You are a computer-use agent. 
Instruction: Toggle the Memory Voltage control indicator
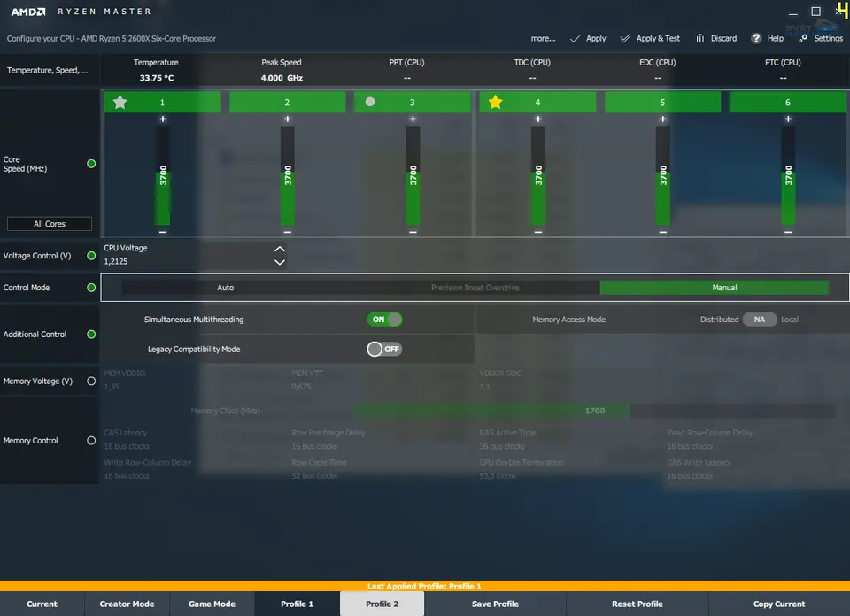(x=91, y=381)
